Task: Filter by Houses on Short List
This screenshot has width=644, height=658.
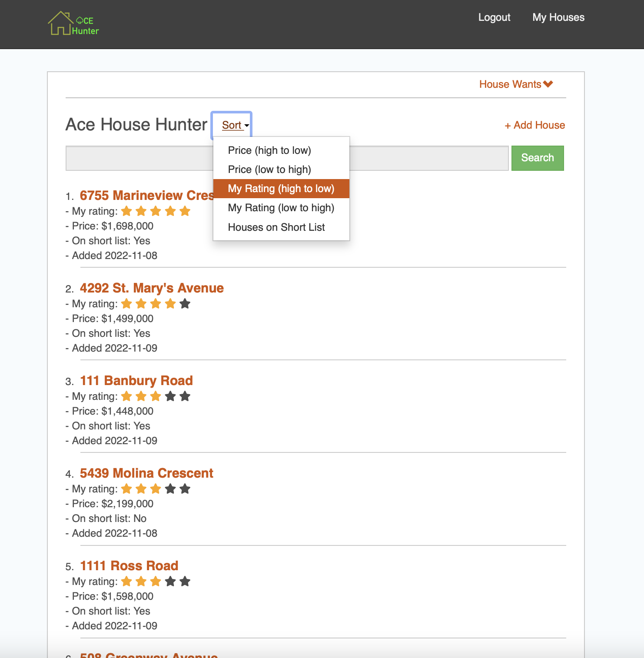Action: pyautogui.click(x=276, y=227)
